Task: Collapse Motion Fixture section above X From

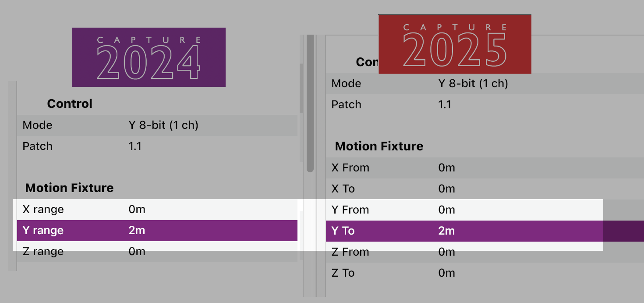Action: point(379,146)
